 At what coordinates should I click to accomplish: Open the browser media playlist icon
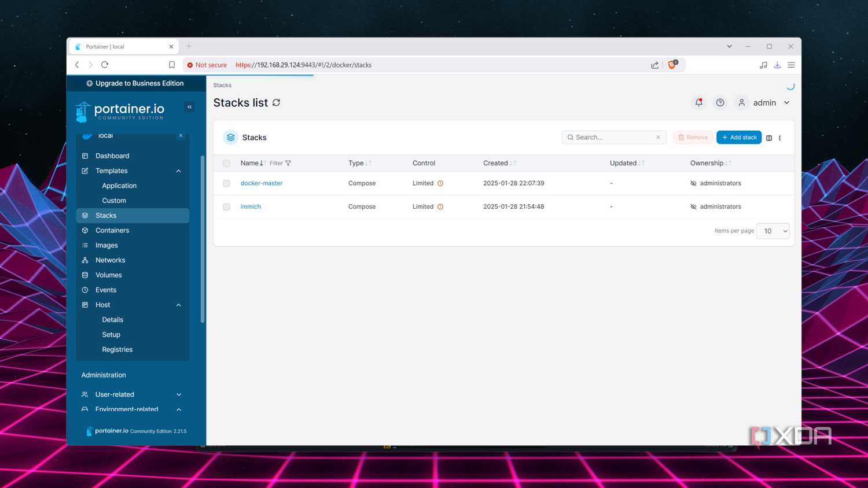pos(763,65)
